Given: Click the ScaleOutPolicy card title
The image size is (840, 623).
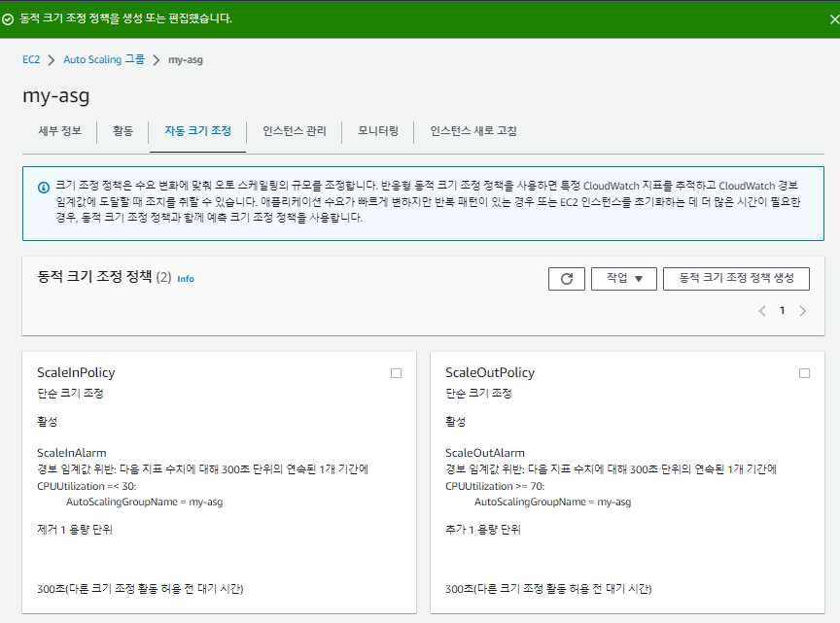Looking at the screenshot, I should point(490,372).
